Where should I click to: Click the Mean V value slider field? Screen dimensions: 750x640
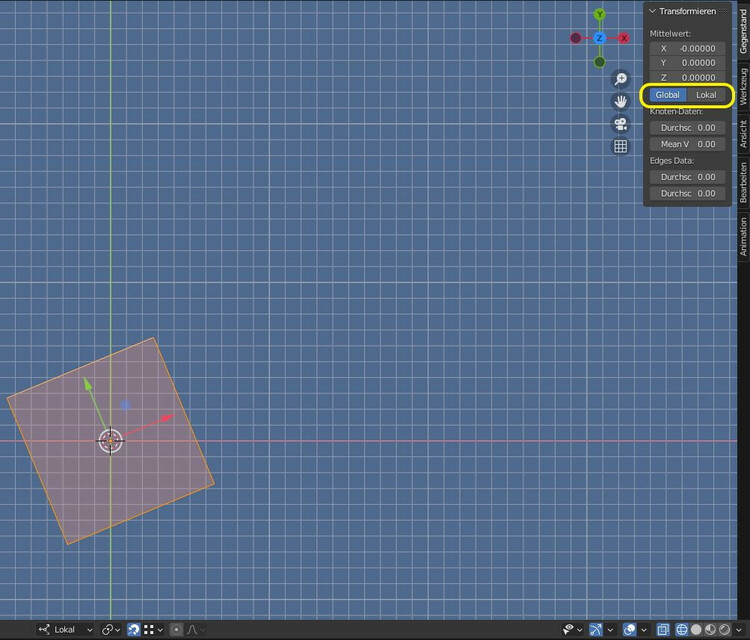tap(687, 144)
